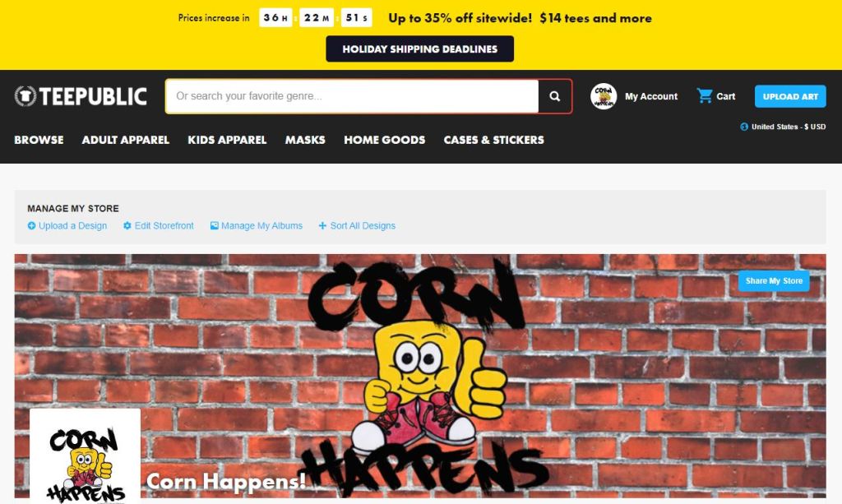Viewport: 842px width, 504px height.
Task: Click the gear icon for Edit Storefront
Action: (127, 225)
